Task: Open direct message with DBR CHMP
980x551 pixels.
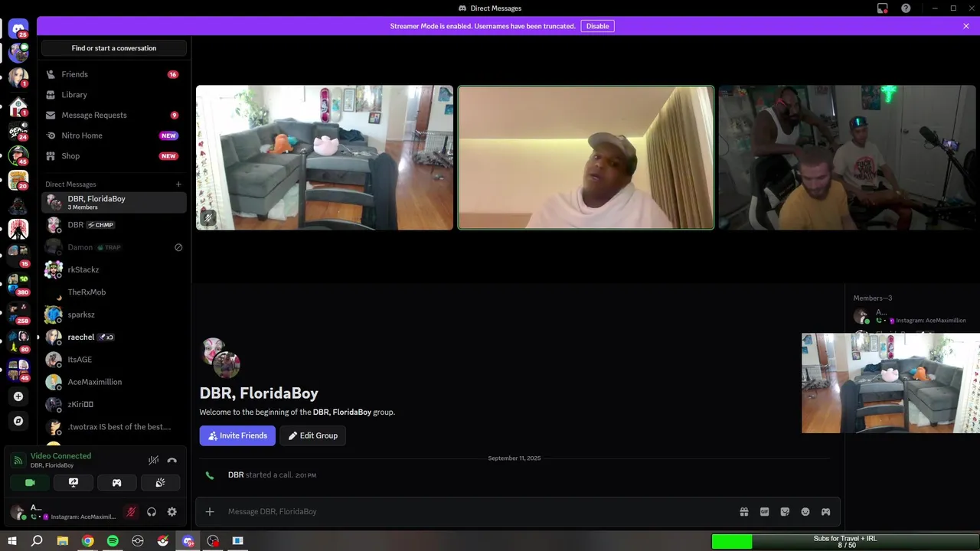Action: point(114,225)
